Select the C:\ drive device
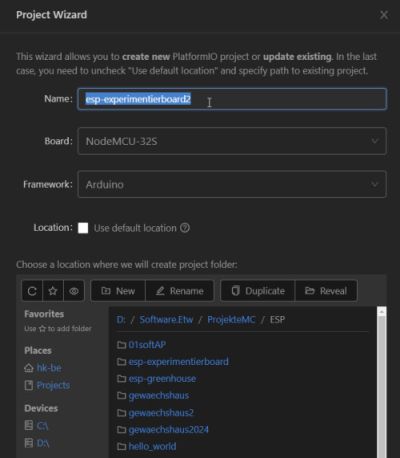 pos(37,426)
